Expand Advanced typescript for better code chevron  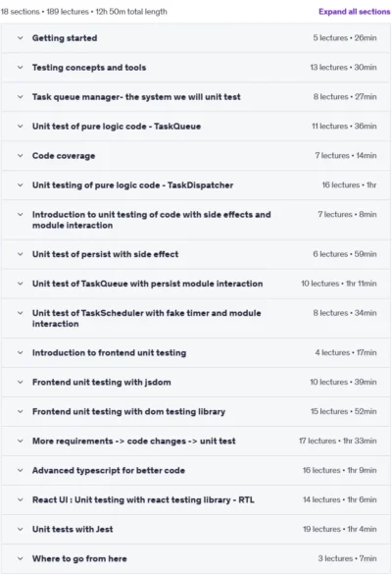[x=21, y=470]
